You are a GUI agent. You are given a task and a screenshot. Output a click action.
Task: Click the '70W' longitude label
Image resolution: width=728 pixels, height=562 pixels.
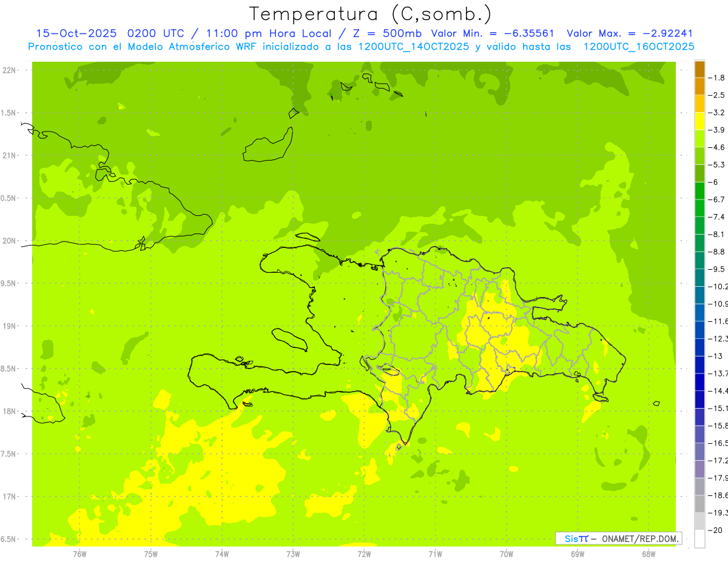click(507, 554)
